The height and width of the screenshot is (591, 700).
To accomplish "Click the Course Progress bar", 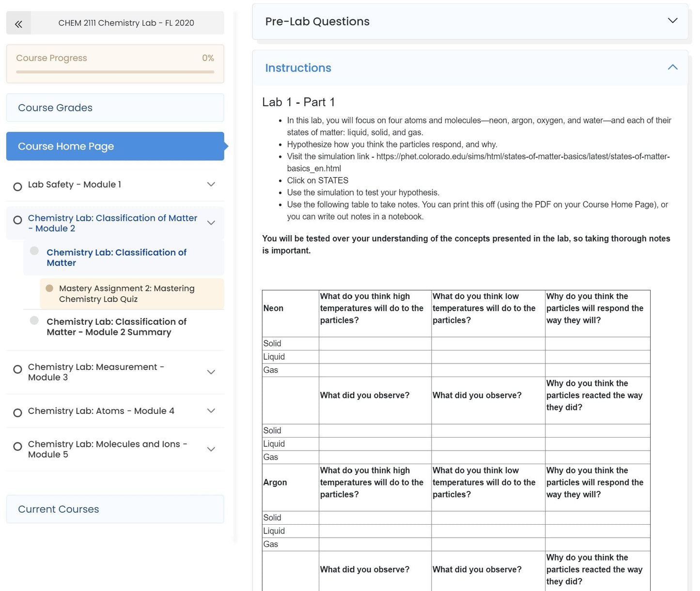I will [x=115, y=72].
